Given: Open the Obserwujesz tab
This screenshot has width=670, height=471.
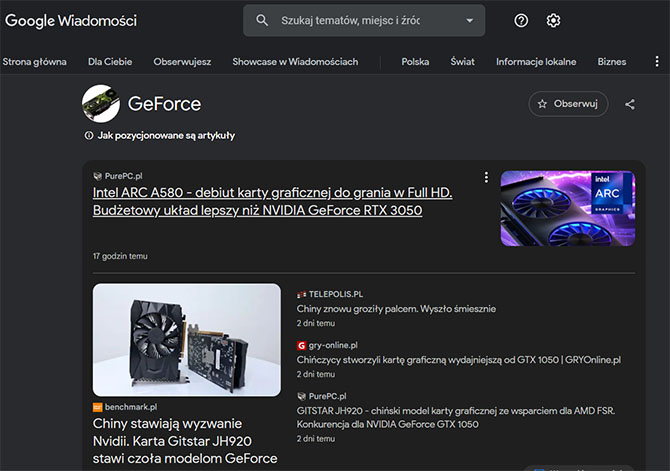Looking at the screenshot, I should click(x=182, y=62).
